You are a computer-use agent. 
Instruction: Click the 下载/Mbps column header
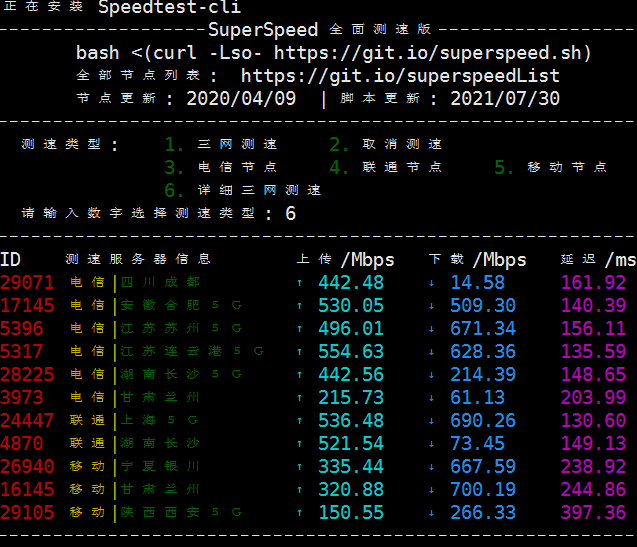point(478,260)
